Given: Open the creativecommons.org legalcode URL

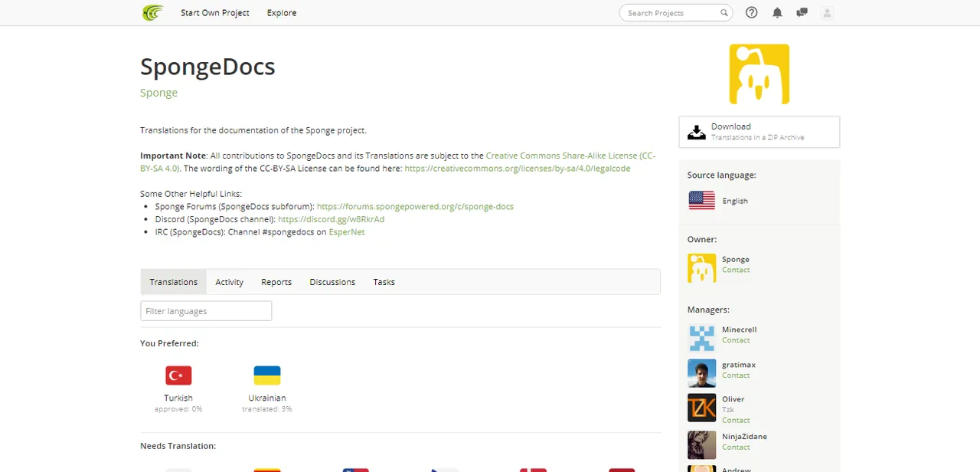Looking at the screenshot, I should click(518, 169).
